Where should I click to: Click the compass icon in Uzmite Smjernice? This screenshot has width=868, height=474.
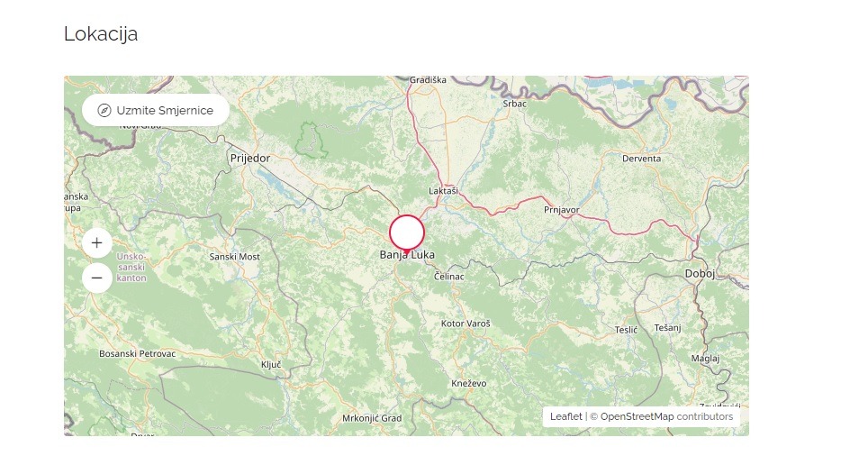coord(104,110)
